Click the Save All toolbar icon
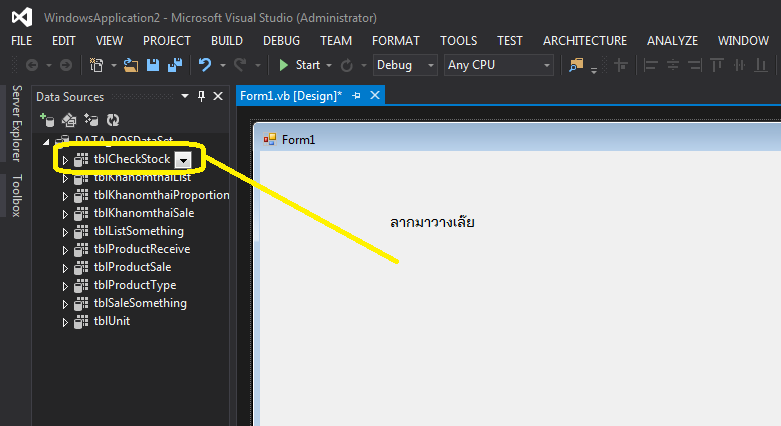 175,65
